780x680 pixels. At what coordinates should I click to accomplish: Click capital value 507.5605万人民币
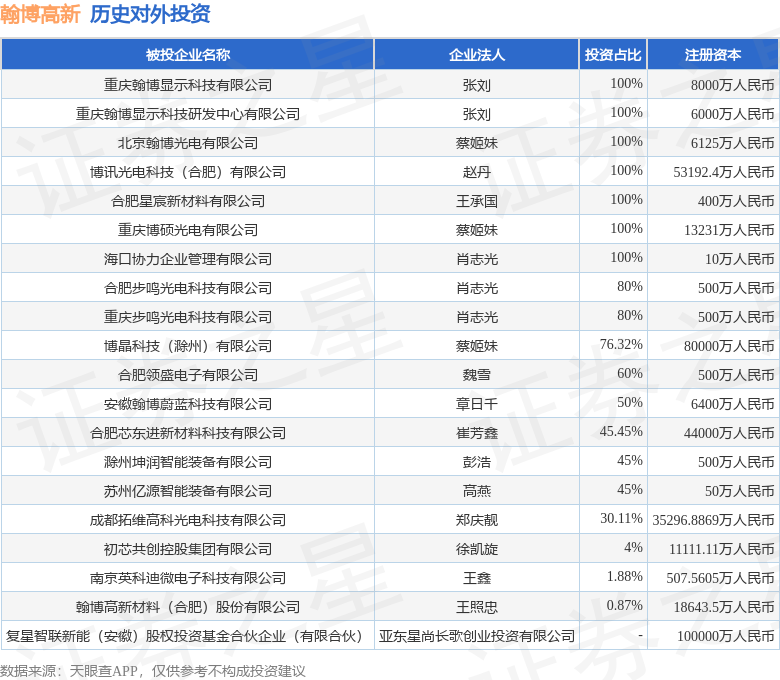(x=720, y=578)
